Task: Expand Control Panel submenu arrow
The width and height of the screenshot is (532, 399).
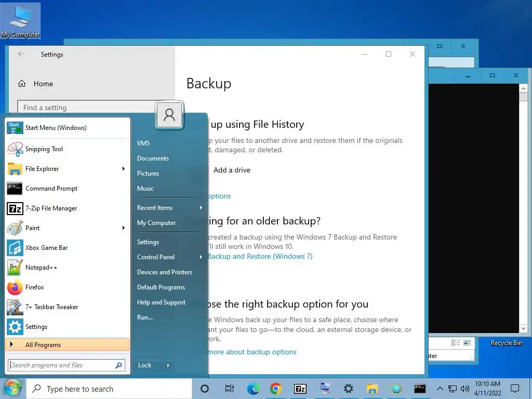Action: point(201,257)
